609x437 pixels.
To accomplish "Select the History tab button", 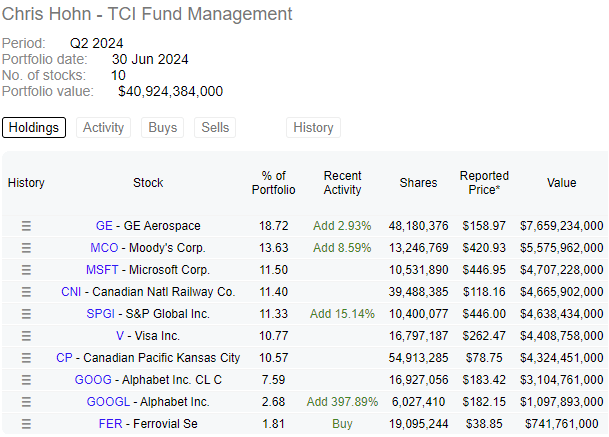I will (x=313, y=127).
